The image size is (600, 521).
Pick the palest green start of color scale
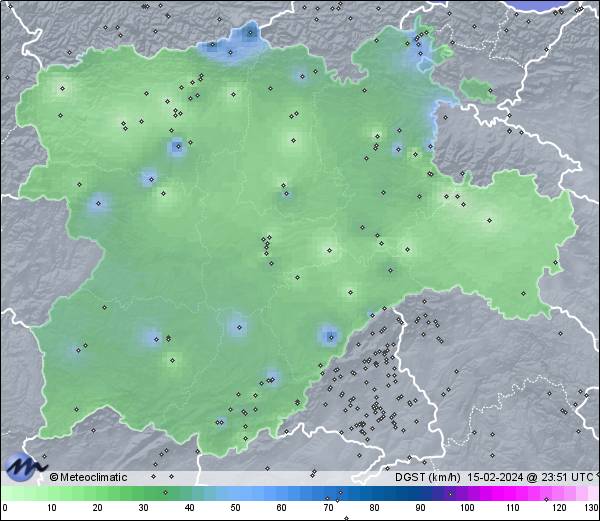[10, 493]
